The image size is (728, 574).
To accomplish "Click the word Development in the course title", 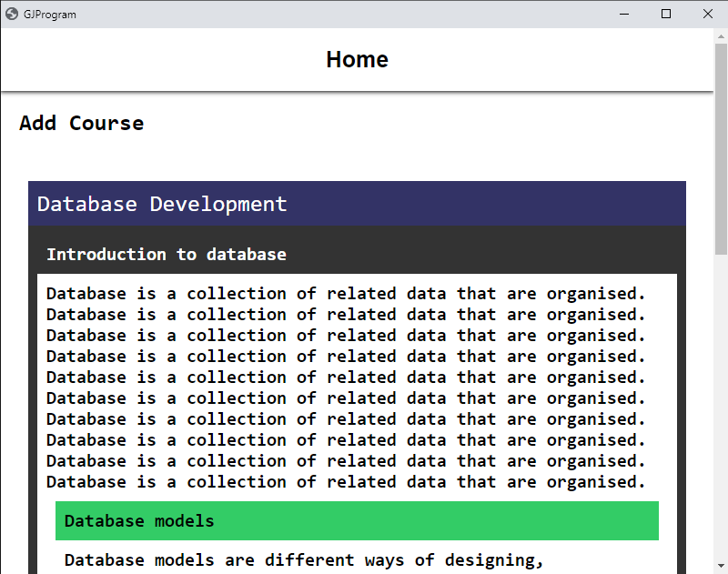I will [218, 204].
